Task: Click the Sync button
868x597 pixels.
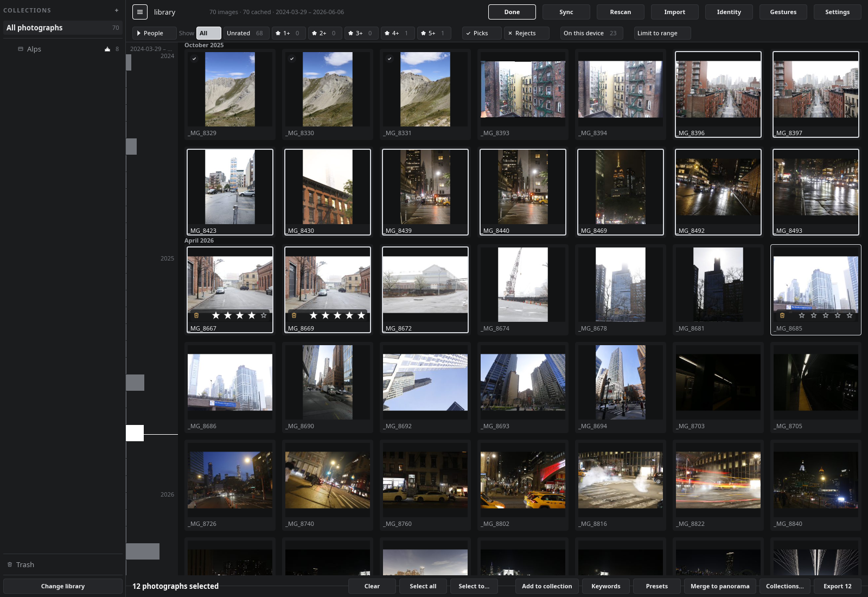Action: 566,12
